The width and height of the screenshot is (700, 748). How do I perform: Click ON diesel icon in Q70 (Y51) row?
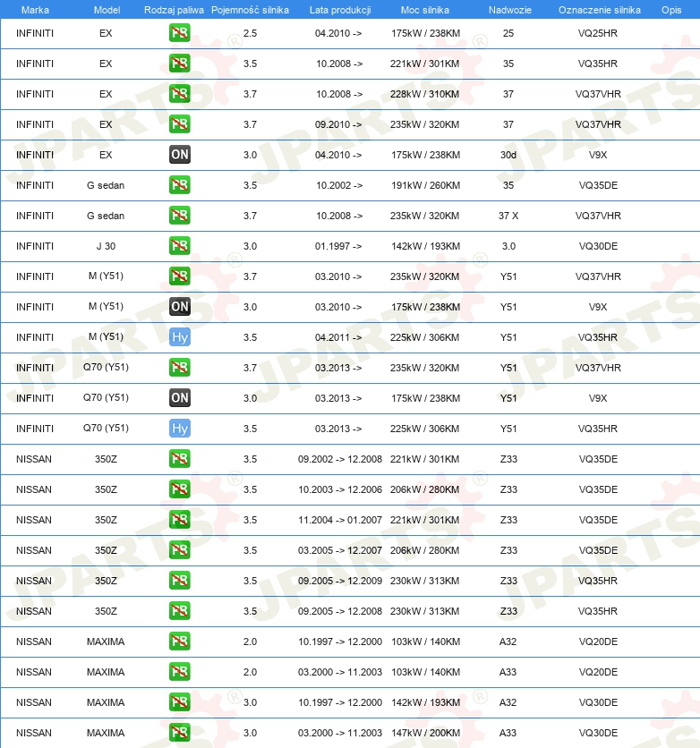[x=179, y=398]
